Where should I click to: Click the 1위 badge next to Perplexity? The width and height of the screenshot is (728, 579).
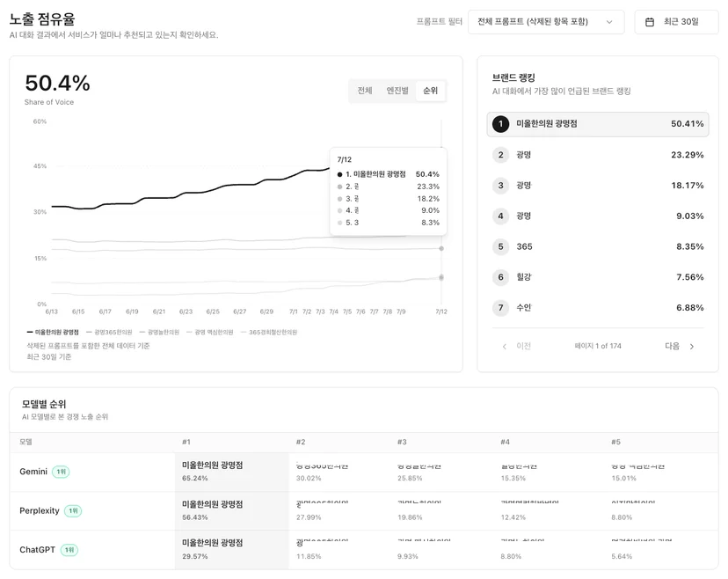coord(73,510)
